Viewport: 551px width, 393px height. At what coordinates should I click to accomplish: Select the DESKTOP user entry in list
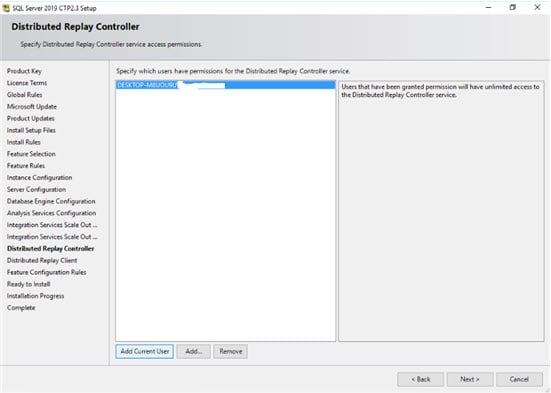point(226,85)
